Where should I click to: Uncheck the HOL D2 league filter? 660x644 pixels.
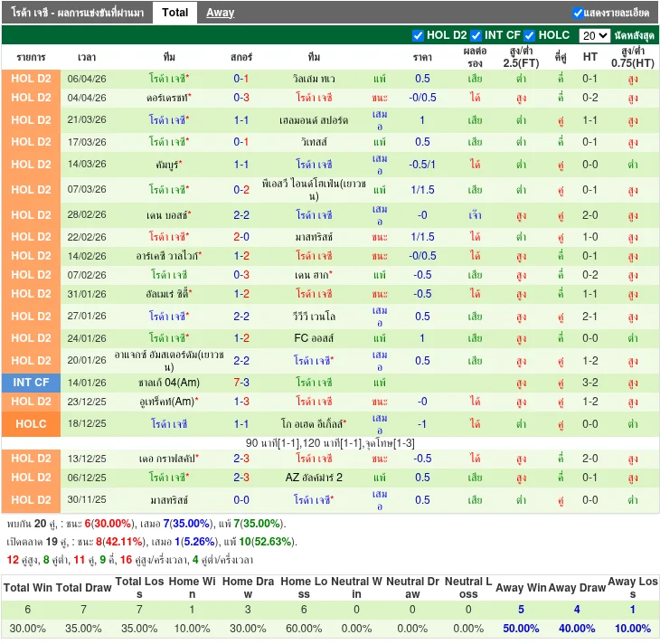418,35
